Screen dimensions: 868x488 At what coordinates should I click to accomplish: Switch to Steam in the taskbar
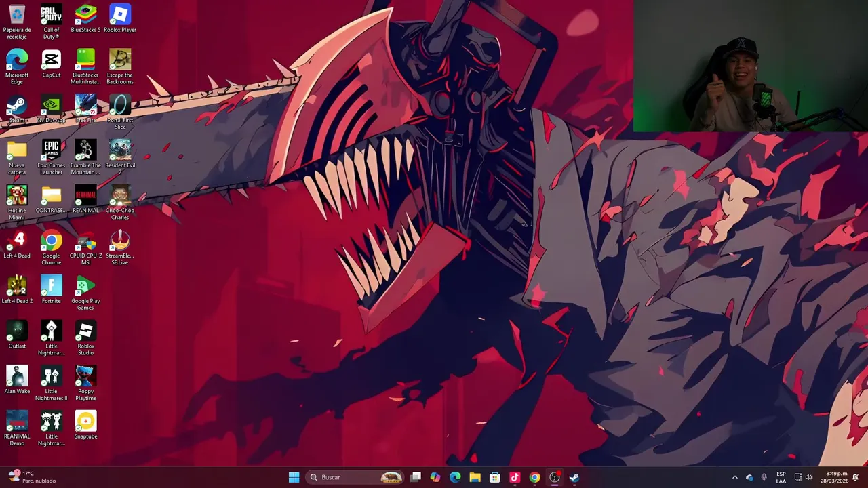(574, 477)
